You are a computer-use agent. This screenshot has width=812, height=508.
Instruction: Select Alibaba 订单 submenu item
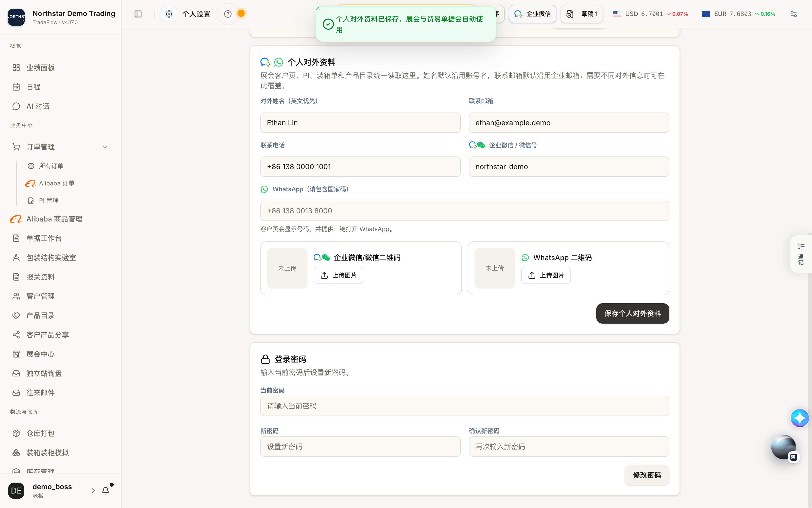(x=56, y=183)
